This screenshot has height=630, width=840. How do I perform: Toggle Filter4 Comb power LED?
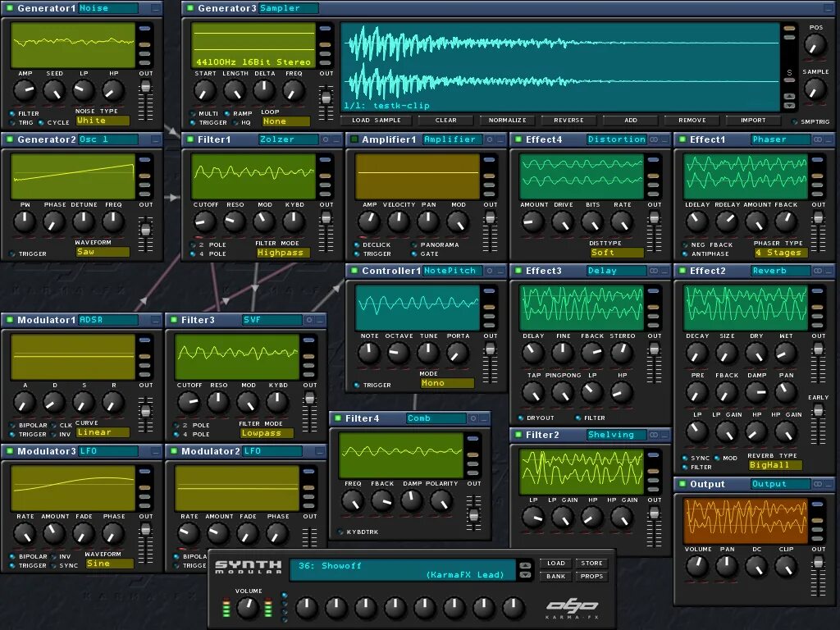tap(337, 418)
